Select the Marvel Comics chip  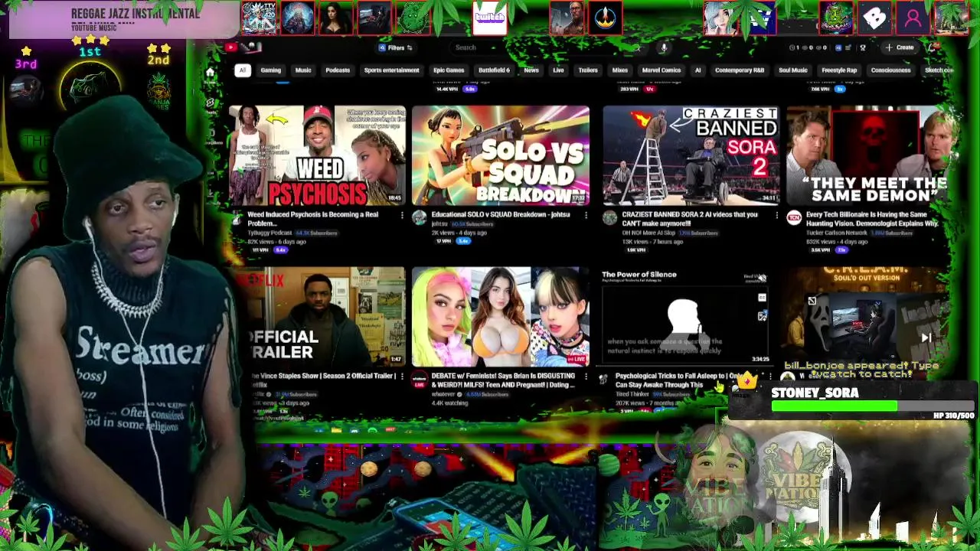pos(661,70)
